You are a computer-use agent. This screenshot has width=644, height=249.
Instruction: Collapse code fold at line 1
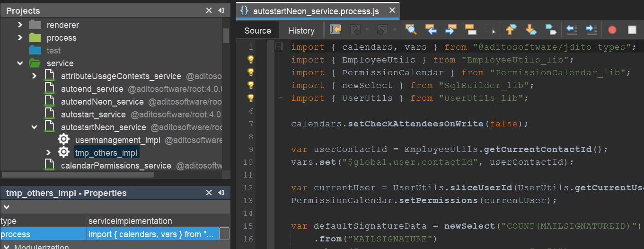pos(279,46)
